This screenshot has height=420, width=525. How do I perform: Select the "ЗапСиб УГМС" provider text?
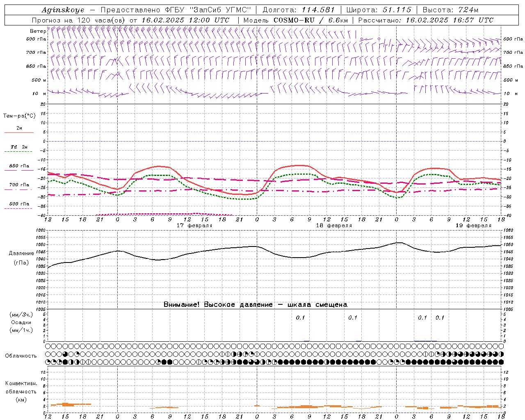coord(220,10)
